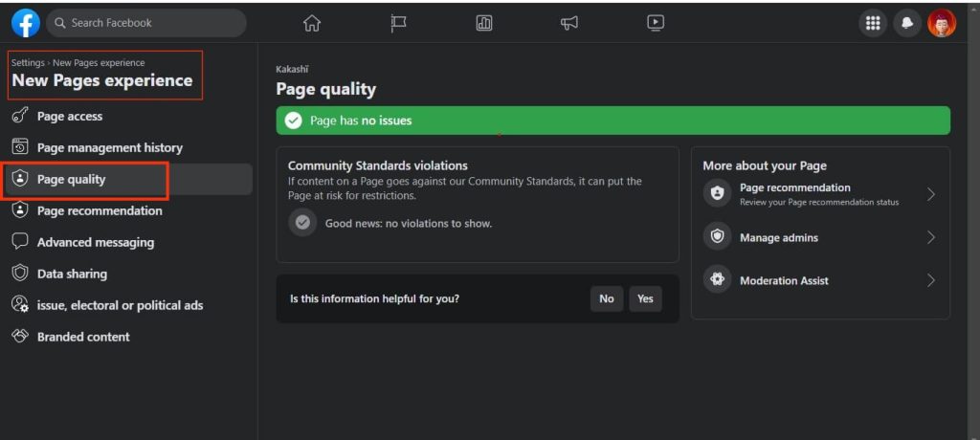Expand Manage admins chevron arrow
The height and width of the screenshot is (440, 980).
click(x=930, y=237)
